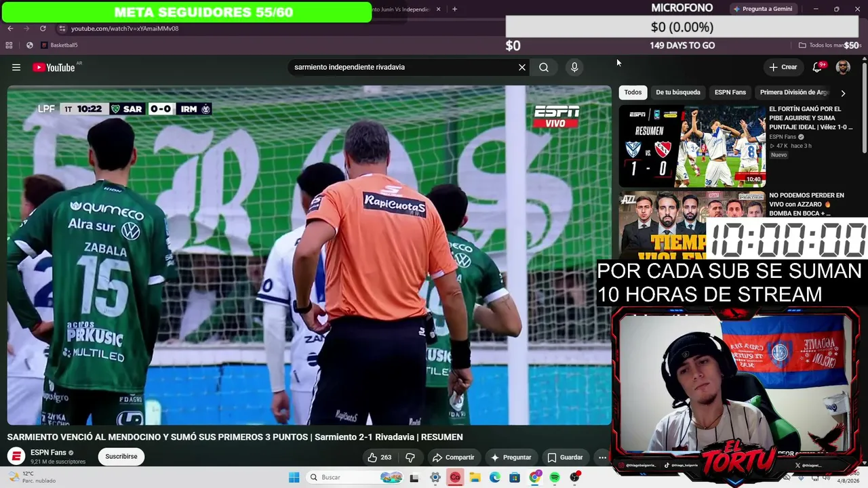The height and width of the screenshot is (488, 868).
Task: Open the ESPN Fans channel avatar
Action: pos(16,456)
